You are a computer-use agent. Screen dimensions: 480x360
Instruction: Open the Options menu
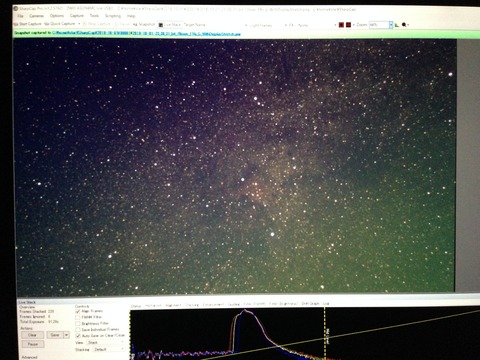click(x=57, y=16)
